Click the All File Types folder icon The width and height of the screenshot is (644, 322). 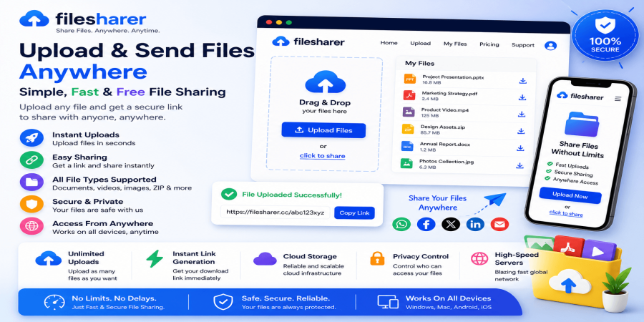31,182
